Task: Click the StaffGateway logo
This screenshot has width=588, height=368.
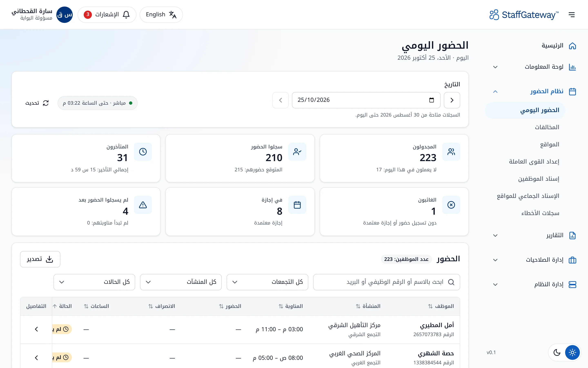Action: pos(524,15)
